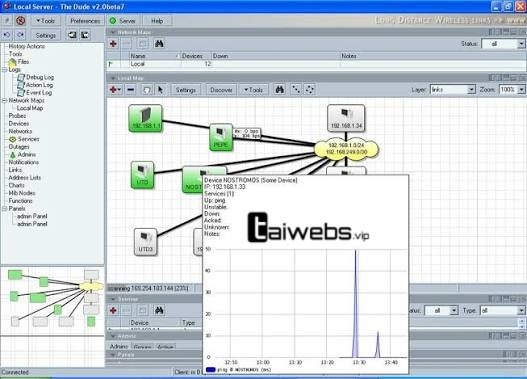
Task: Click the four-dots arrange icon in Local Map toolbar
Action: point(310,90)
